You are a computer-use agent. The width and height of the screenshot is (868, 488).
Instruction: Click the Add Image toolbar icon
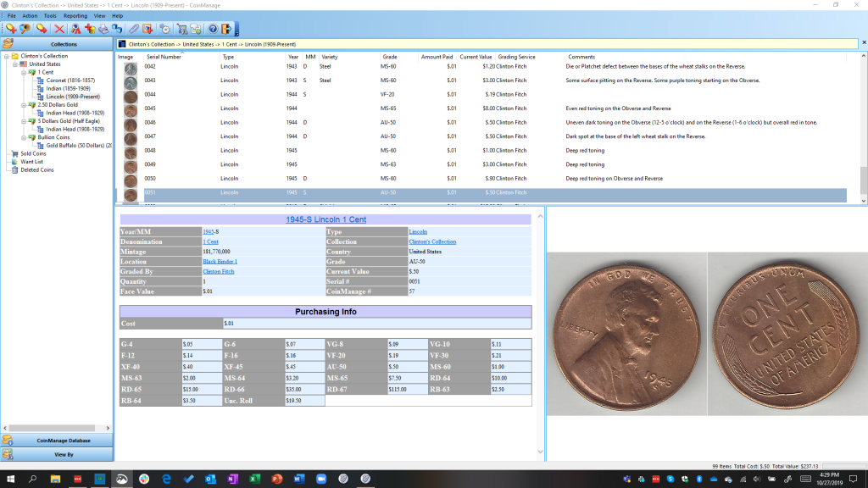pyautogui.click(x=147, y=29)
